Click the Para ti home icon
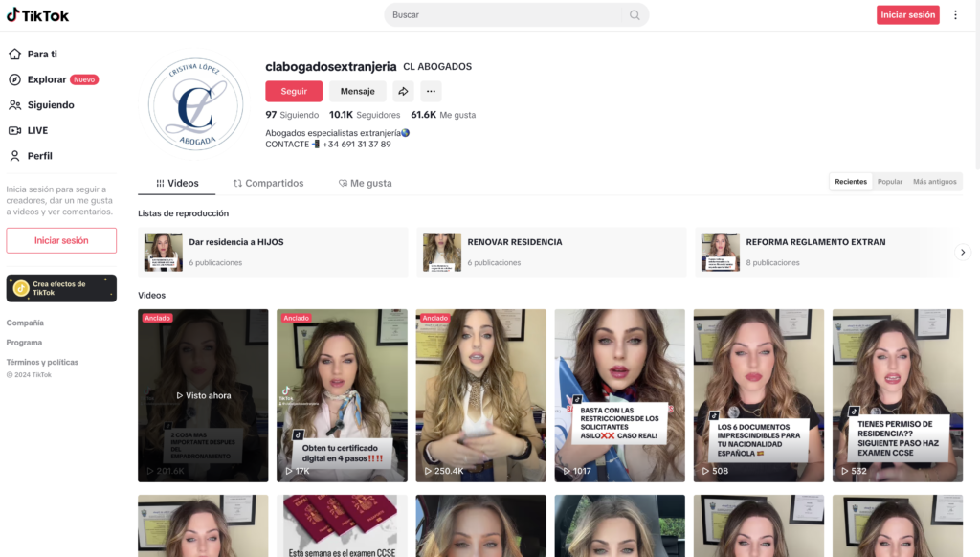 15,54
